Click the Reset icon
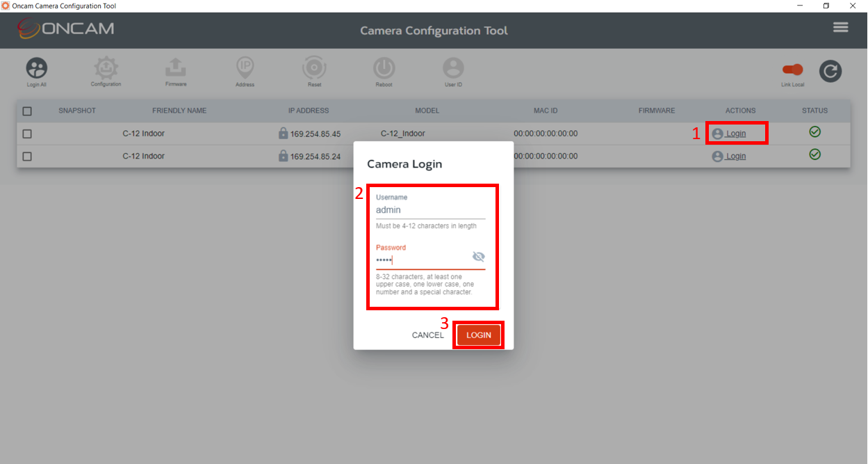 [314, 68]
